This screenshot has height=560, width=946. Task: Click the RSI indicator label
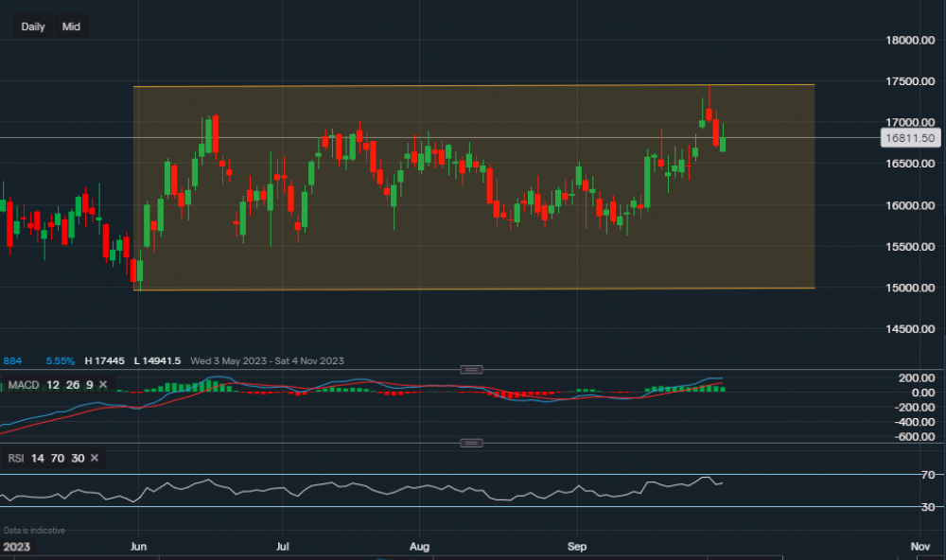[x=15, y=458]
